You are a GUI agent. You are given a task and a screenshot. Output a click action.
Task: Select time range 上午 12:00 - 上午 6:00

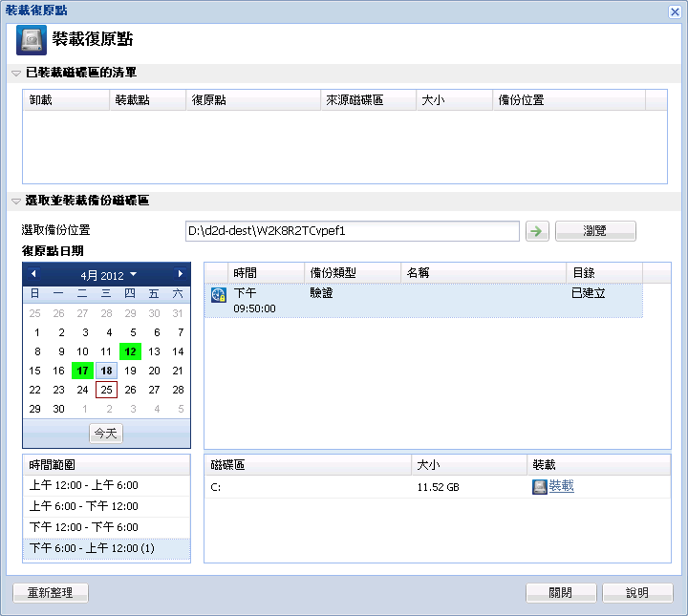point(107,485)
